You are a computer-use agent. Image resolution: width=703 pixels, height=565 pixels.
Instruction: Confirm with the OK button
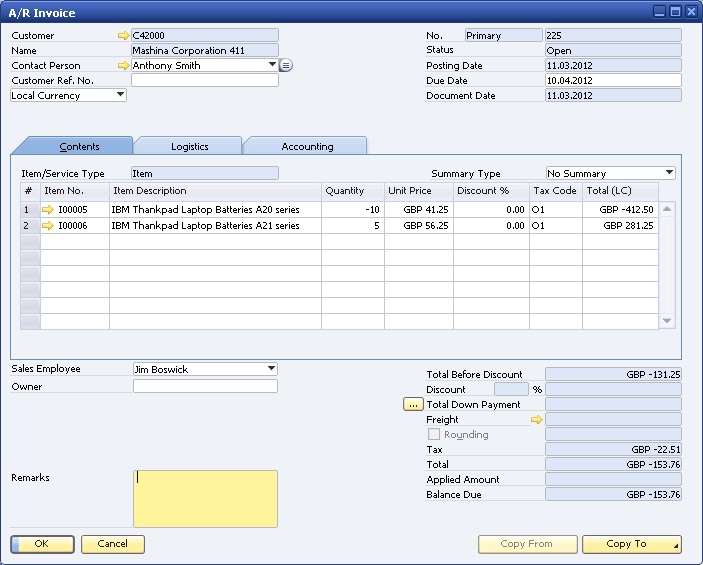coord(42,544)
